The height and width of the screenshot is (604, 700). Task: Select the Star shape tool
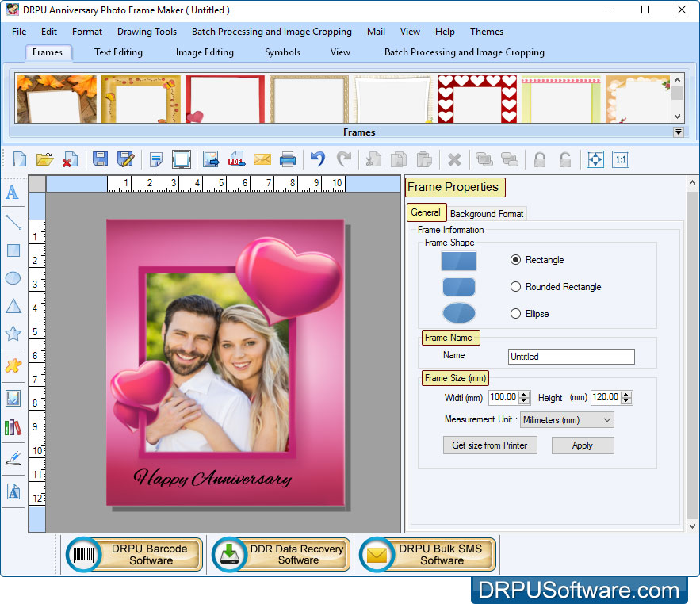coord(13,334)
